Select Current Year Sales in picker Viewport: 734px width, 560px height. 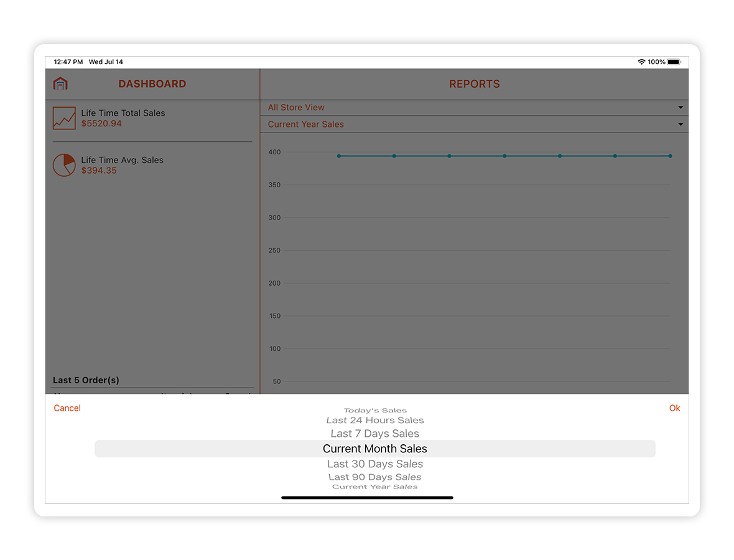tap(375, 487)
